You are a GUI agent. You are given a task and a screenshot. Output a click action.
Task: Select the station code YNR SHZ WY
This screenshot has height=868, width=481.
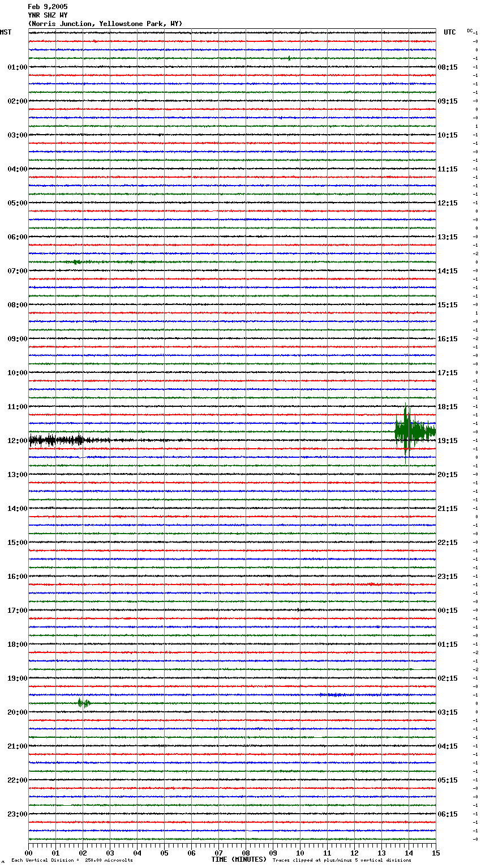[x=48, y=15]
